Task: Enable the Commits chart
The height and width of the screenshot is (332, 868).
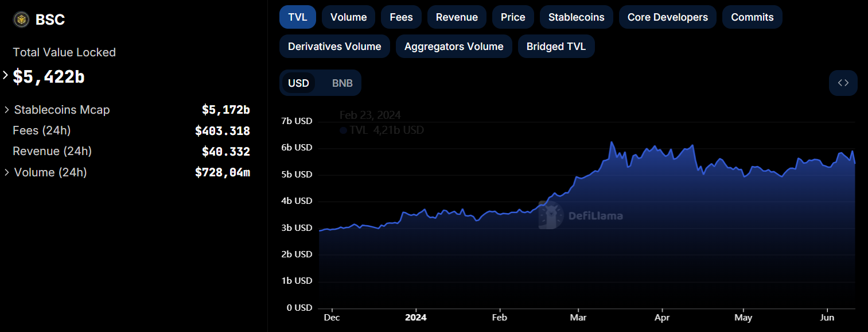Action: click(752, 17)
